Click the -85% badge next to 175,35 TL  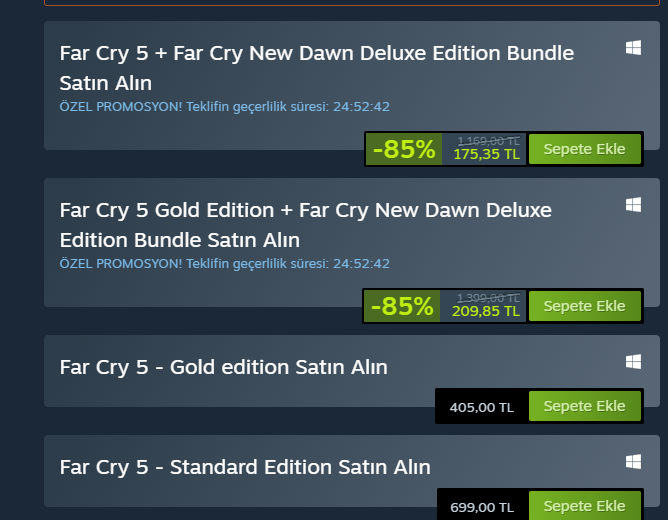404,150
